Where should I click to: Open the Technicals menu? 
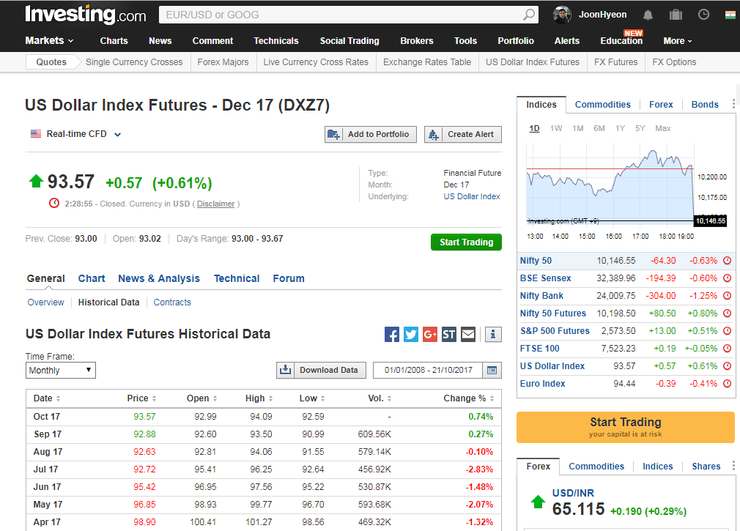point(276,41)
